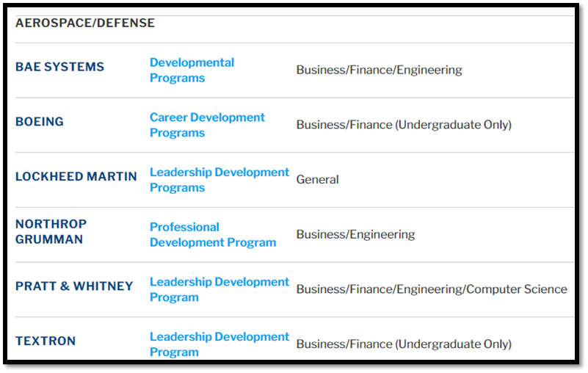Select the NORTHROP GRUMMAN company name
Image resolution: width=588 pixels, height=373 pixels.
point(51,231)
